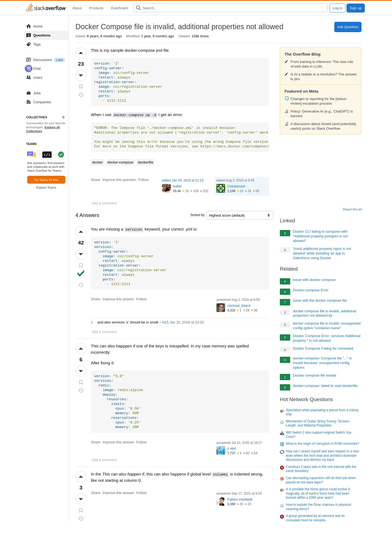Open Discussions in the sidebar
The width and height of the screenshot is (392, 545).
click(x=42, y=60)
